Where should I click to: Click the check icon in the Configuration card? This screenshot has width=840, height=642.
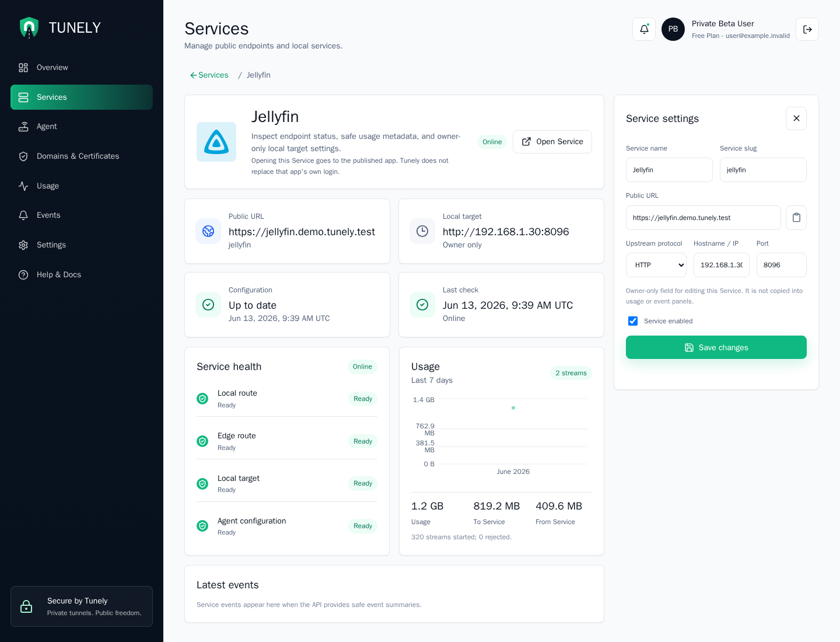tap(208, 305)
